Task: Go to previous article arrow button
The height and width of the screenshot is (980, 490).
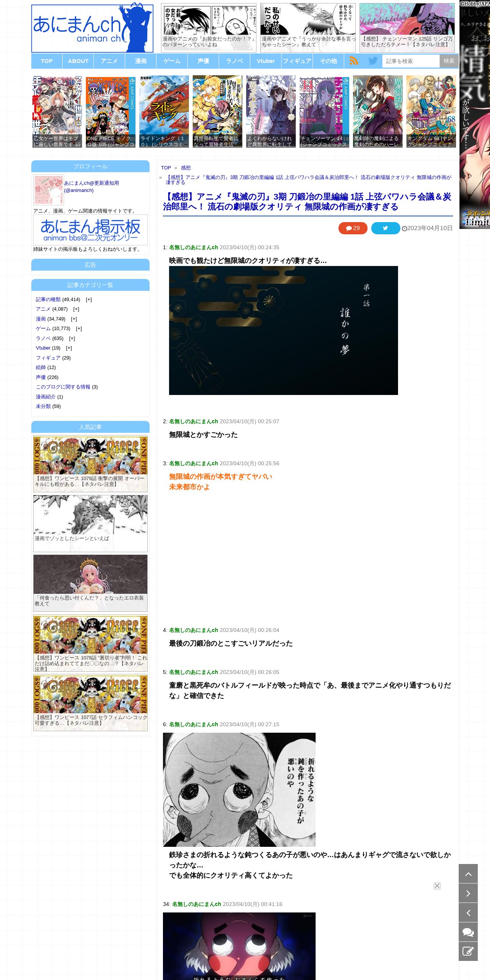Action: click(x=468, y=912)
